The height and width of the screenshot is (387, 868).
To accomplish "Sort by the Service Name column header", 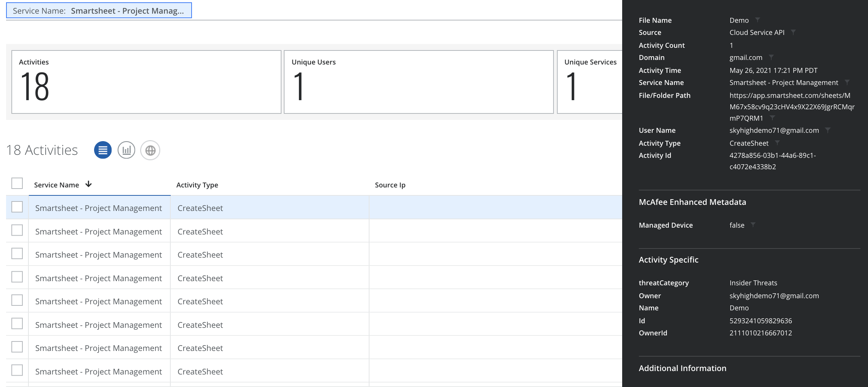I will (57, 185).
